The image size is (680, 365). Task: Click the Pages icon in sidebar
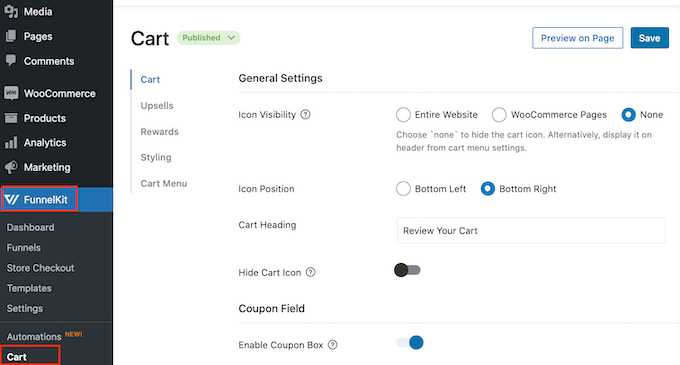(x=11, y=36)
